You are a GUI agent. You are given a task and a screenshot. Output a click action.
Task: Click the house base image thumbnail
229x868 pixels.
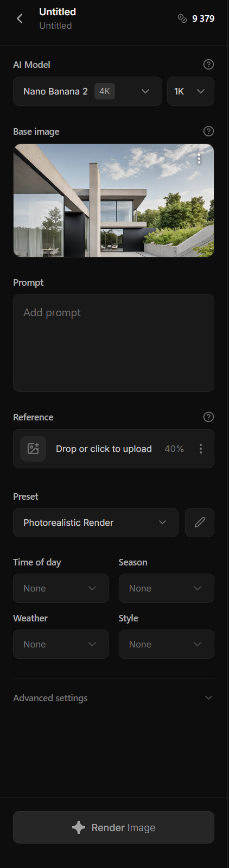113,200
